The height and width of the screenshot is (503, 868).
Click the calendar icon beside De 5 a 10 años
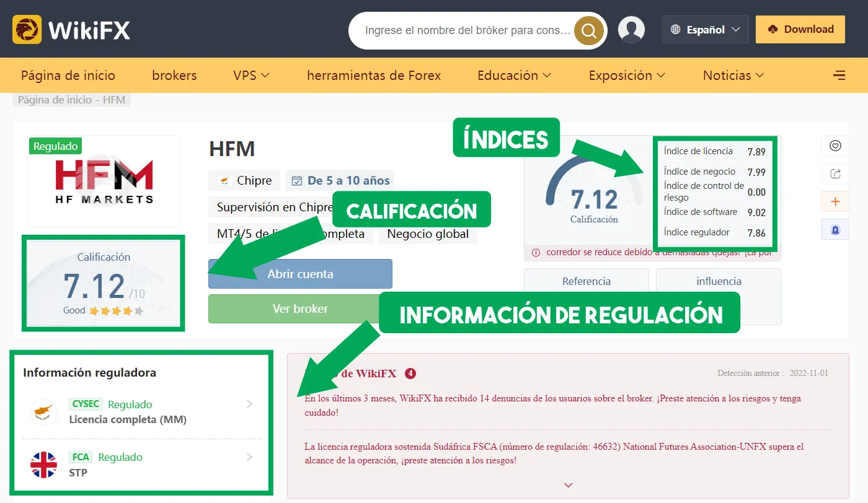pyautogui.click(x=297, y=181)
